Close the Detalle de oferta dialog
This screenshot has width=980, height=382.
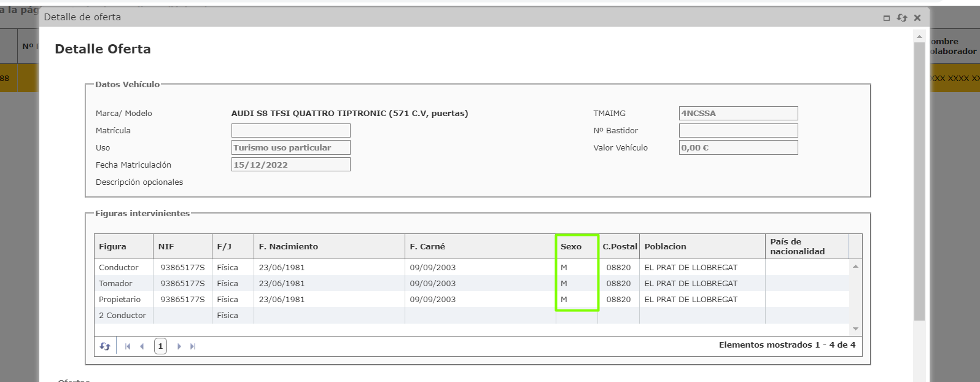tap(917, 18)
